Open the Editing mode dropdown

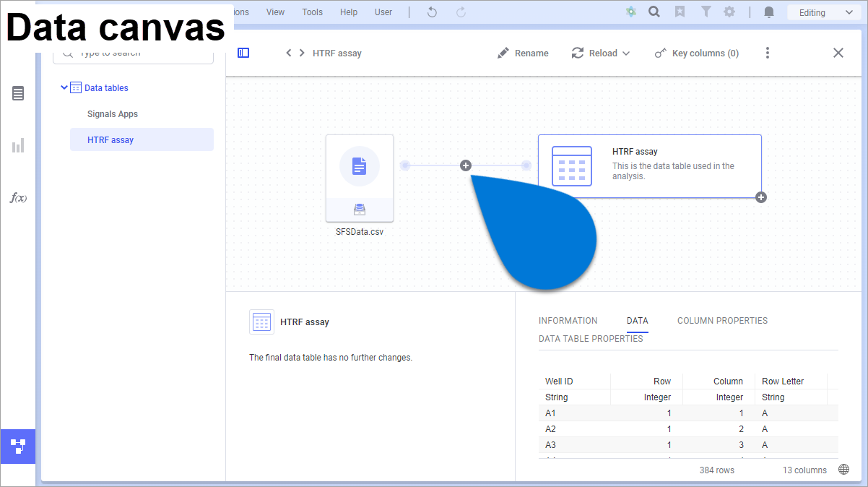pyautogui.click(x=825, y=12)
